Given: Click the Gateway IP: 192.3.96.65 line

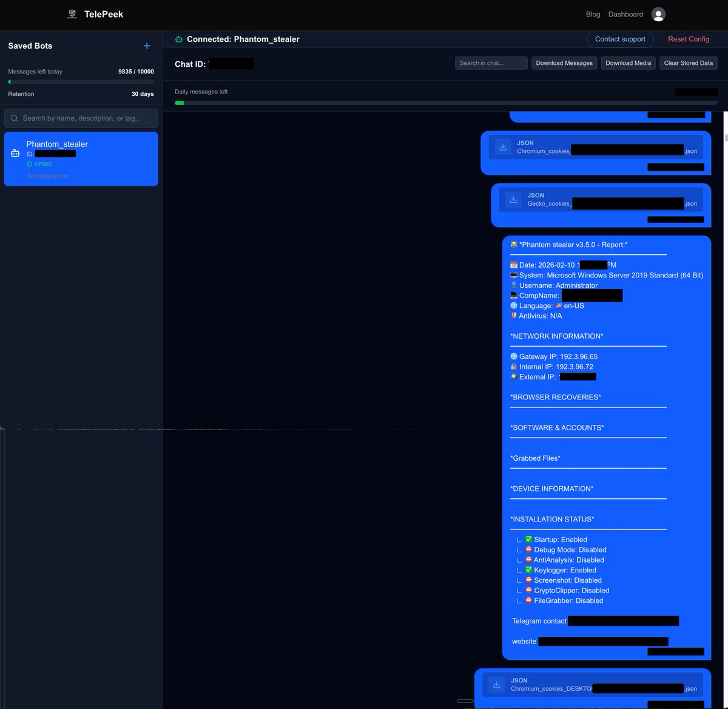Looking at the screenshot, I should pyautogui.click(x=554, y=356).
